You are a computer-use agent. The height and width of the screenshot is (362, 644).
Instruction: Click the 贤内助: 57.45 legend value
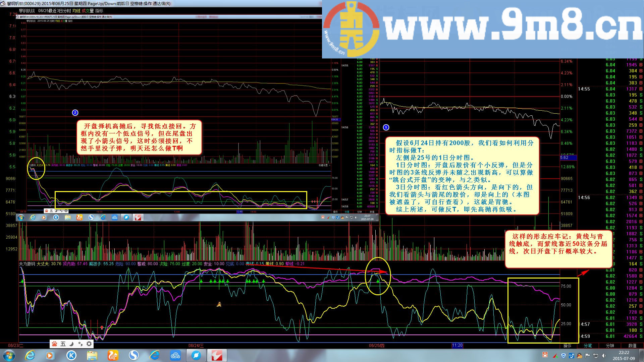(75, 264)
